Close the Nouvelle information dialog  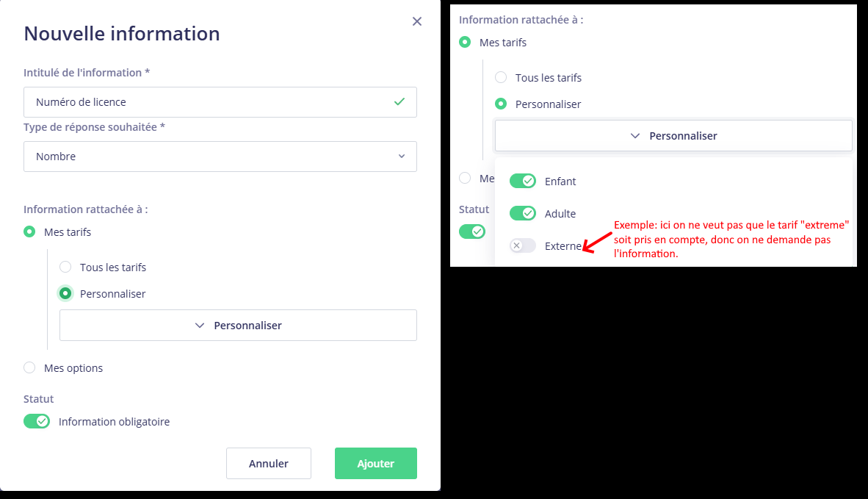(417, 21)
